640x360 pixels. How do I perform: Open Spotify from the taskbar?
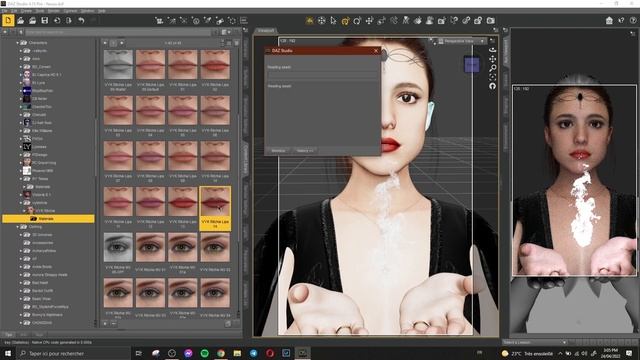204,353
